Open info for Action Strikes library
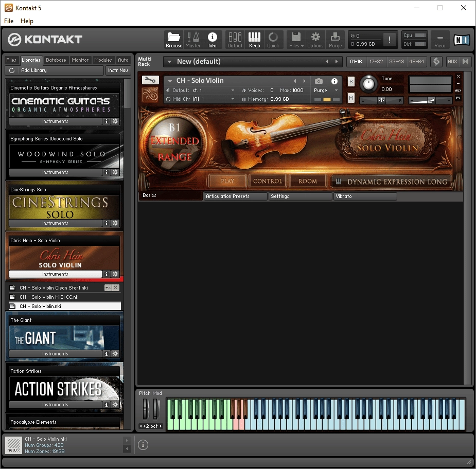Screen dimensions: 476x469 106,405
